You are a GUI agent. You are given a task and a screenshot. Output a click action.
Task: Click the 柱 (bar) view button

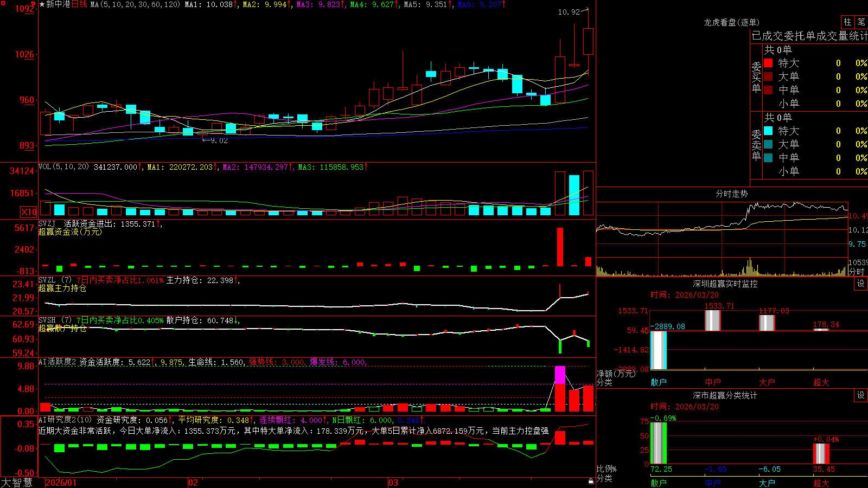pyautogui.click(x=847, y=22)
